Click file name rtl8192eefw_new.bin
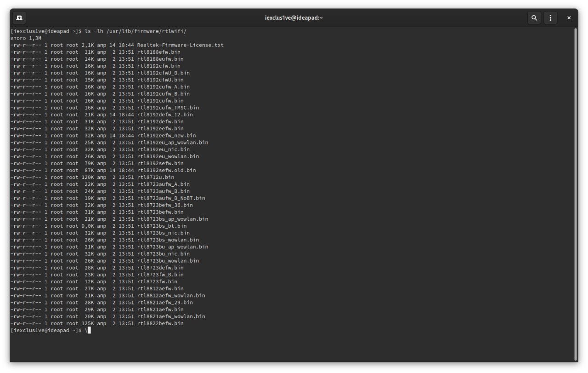 point(166,135)
